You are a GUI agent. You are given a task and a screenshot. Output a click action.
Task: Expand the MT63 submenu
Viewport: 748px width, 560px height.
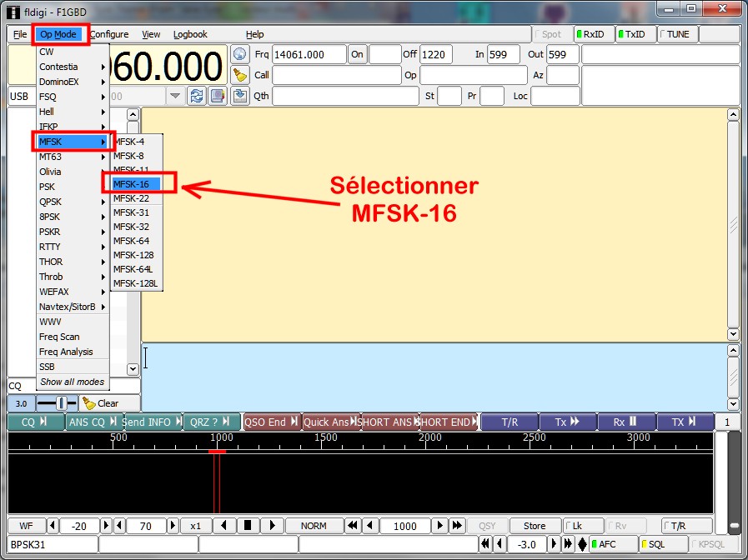pos(73,157)
